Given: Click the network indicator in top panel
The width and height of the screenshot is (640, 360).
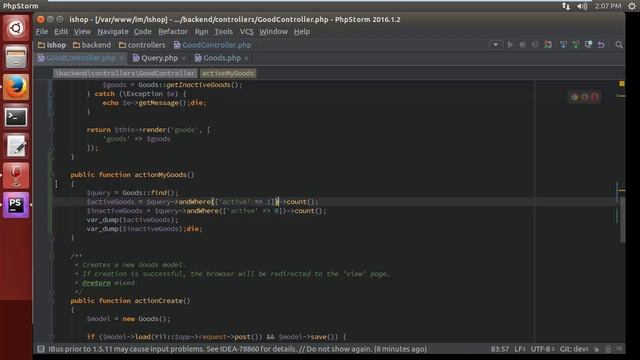Looking at the screenshot, I should [x=566, y=6].
